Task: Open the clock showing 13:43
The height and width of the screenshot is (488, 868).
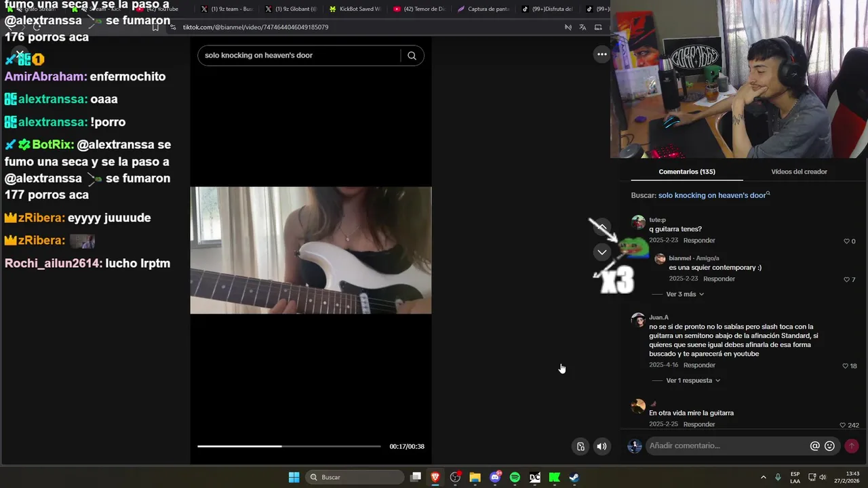Action: coord(847,477)
